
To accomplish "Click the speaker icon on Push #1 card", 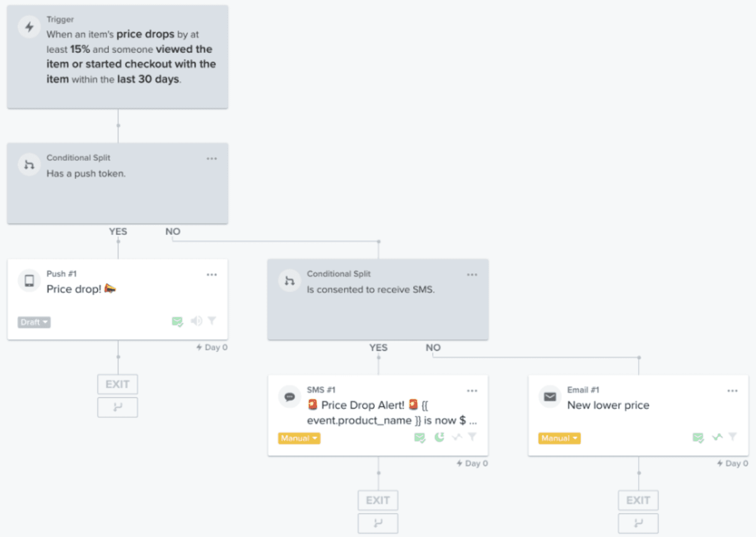I will pyautogui.click(x=196, y=321).
